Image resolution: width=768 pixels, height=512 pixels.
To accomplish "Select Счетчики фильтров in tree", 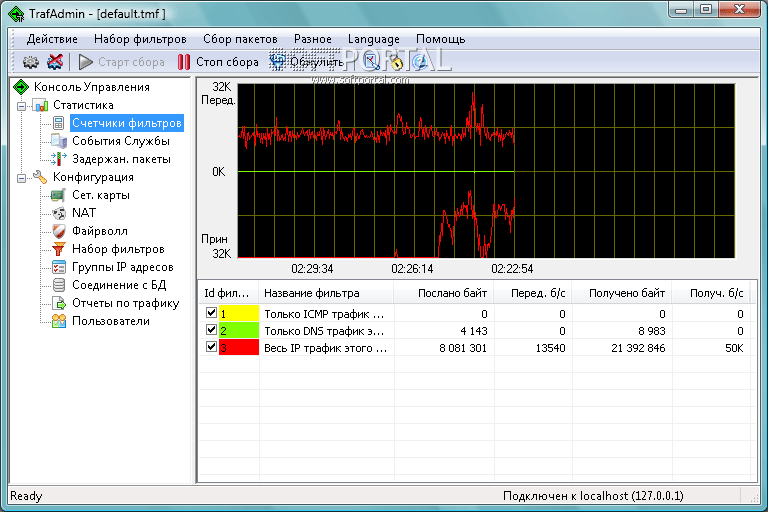I will pos(127,123).
